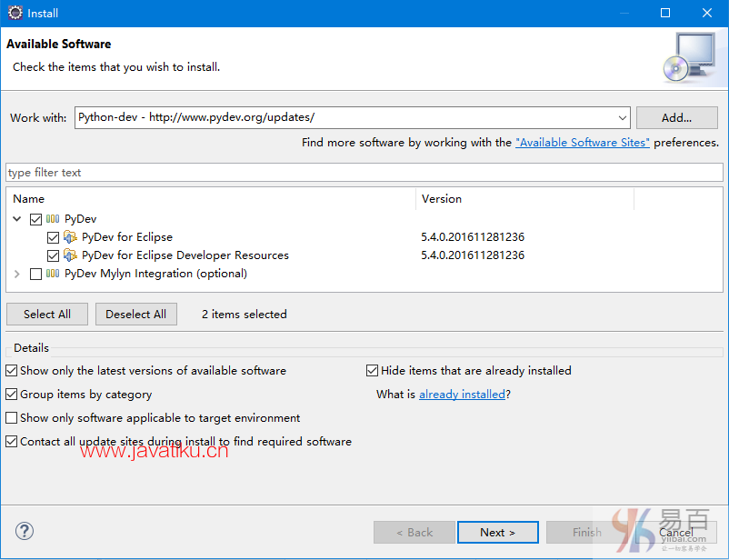Viewport: 729px width, 560px height.
Task: Click the Select All button
Action: tap(47, 315)
